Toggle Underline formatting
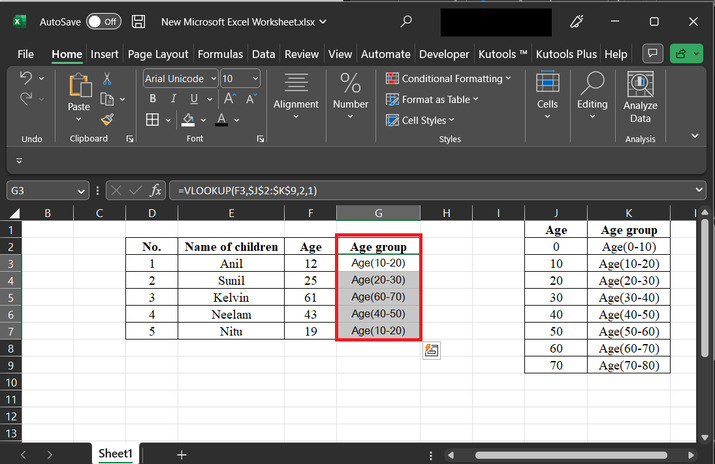 (x=194, y=98)
